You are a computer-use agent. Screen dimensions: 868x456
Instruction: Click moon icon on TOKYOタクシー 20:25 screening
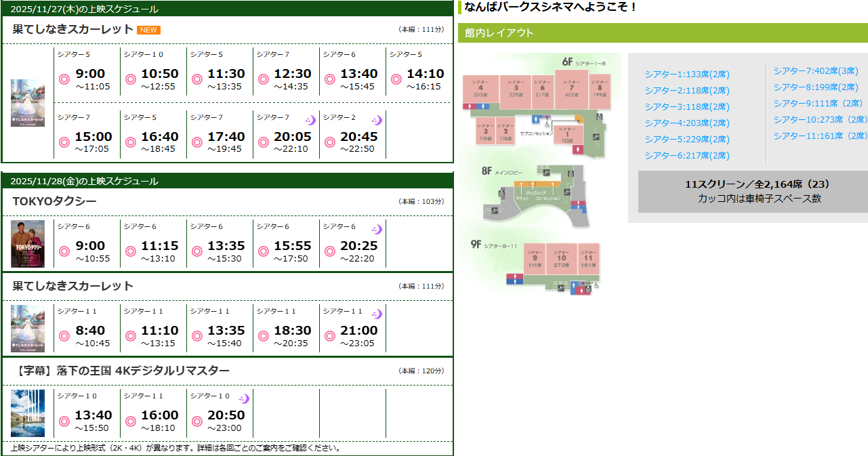click(x=377, y=229)
